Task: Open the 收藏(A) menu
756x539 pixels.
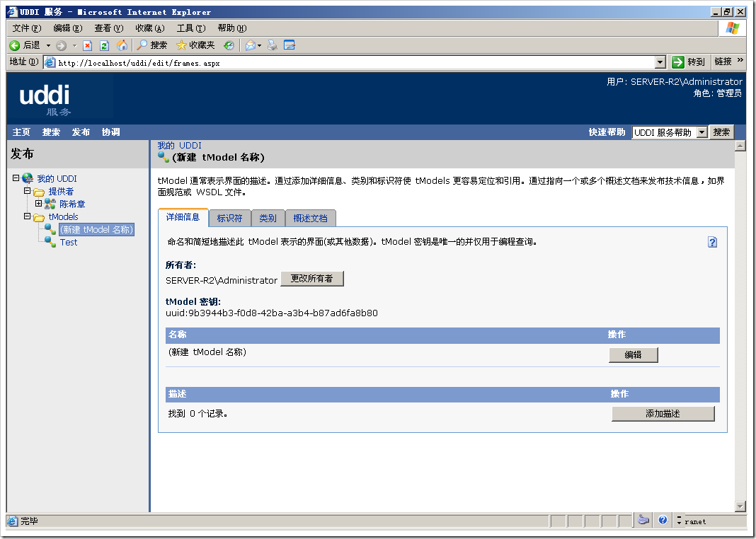Action: coord(150,28)
